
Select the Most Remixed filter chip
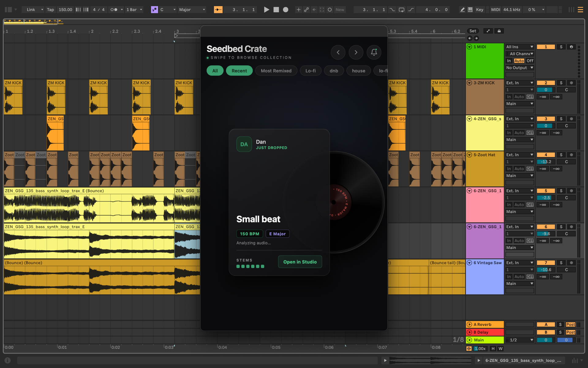tap(276, 71)
